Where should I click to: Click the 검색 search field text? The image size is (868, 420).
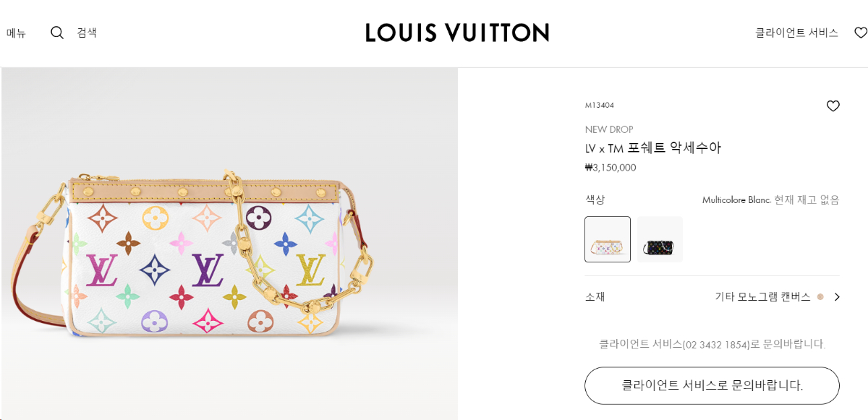[87, 33]
